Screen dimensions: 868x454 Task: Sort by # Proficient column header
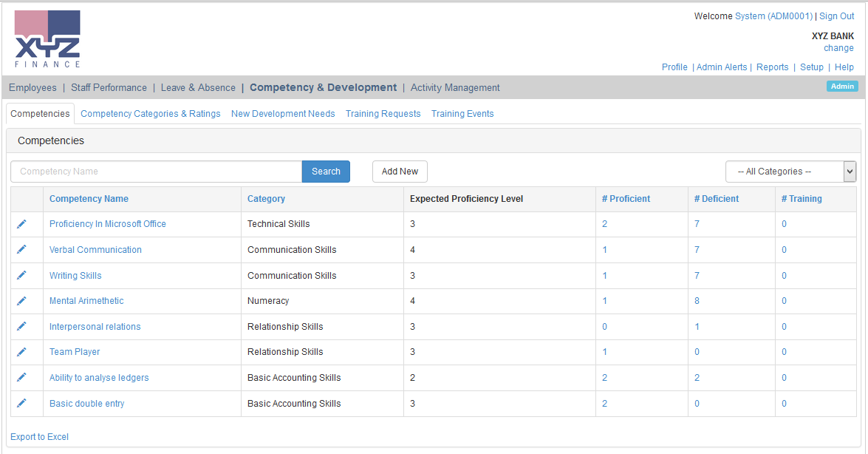(626, 199)
